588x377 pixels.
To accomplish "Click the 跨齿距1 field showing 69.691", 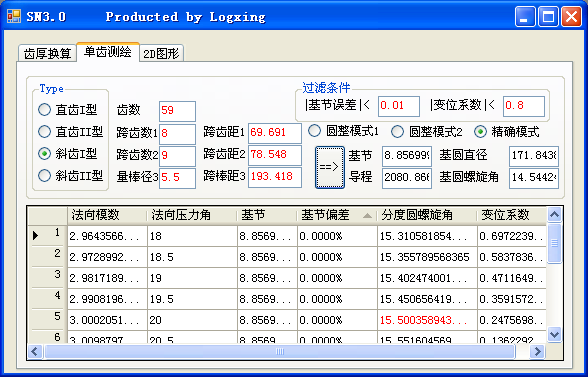I will click(275, 133).
